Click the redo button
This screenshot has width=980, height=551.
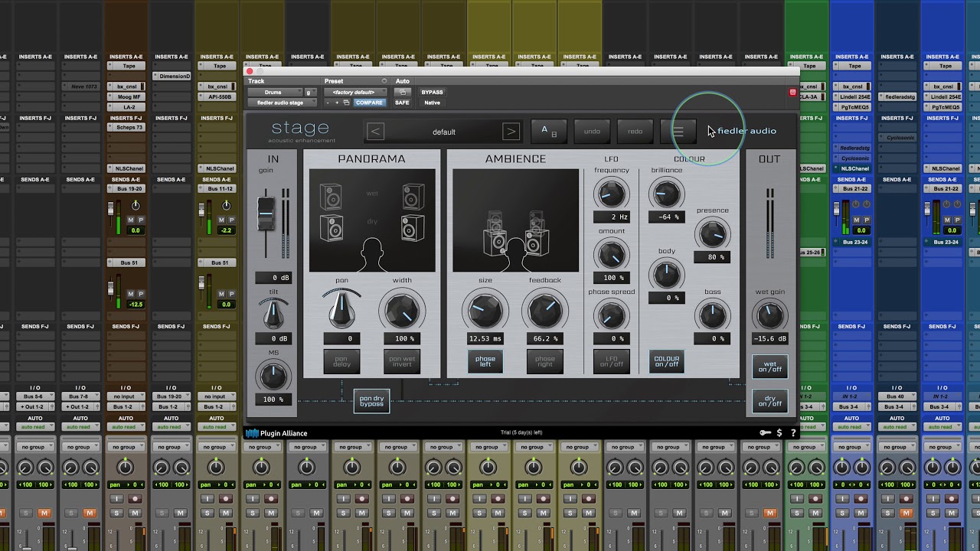635,132
